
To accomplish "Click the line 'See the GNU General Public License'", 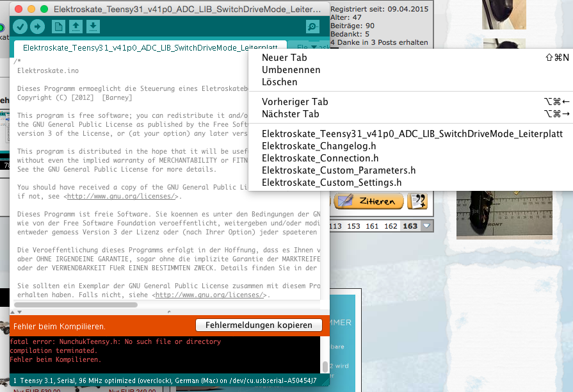I will pyautogui.click(x=117, y=169).
